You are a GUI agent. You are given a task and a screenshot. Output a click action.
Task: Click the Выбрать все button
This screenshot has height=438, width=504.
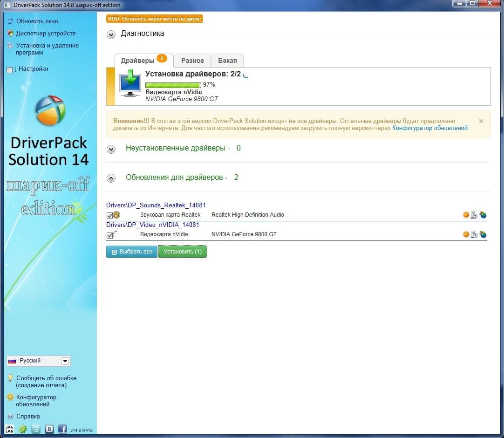click(x=132, y=252)
